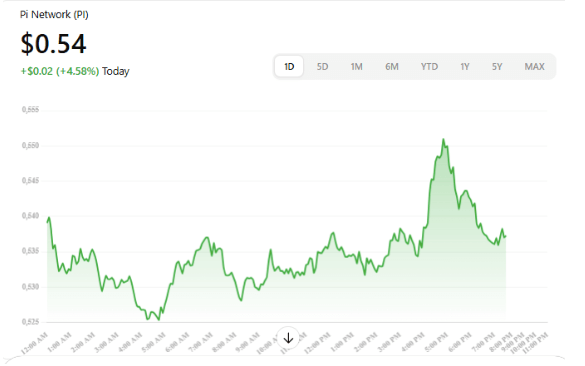Viewport: 585px width, 366px height.
Task: Display MAX historical range
Action: tap(534, 67)
